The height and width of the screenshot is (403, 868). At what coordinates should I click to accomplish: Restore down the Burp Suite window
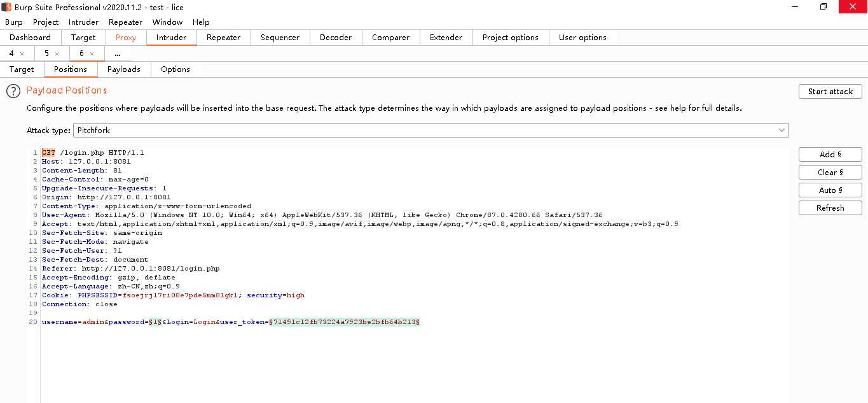[x=823, y=6]
